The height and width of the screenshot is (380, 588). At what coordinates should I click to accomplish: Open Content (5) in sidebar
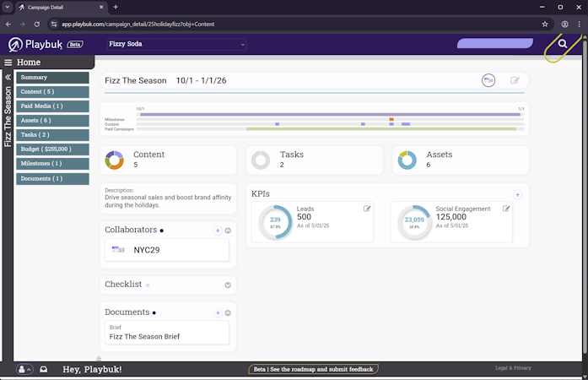[x=52, y=91]
